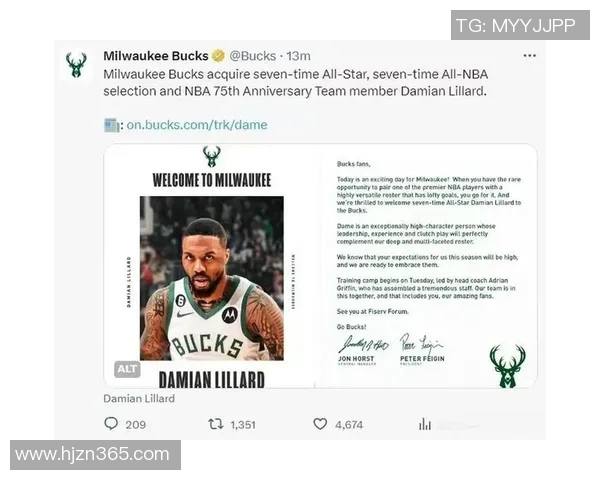Screen dimensions: 600x480
Task: Click the 4,674 likes count
Action: (x=349, y=425)
